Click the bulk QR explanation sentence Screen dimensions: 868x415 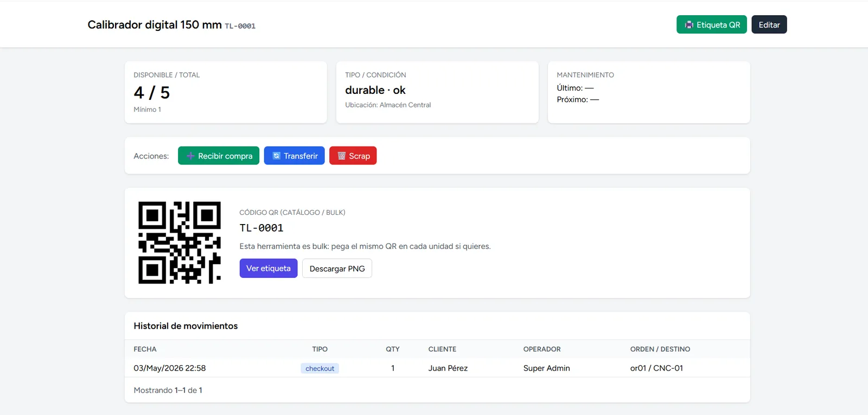(365, 246)
